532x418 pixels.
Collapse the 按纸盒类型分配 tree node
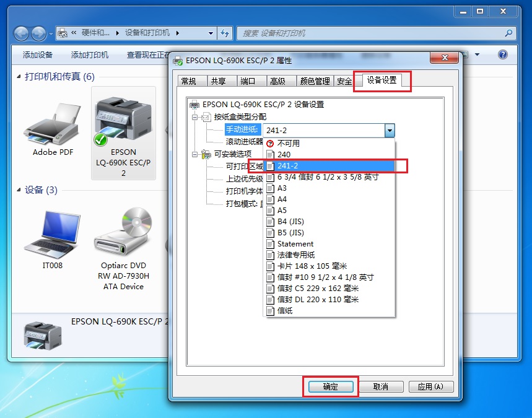click(x=194, y=118)
